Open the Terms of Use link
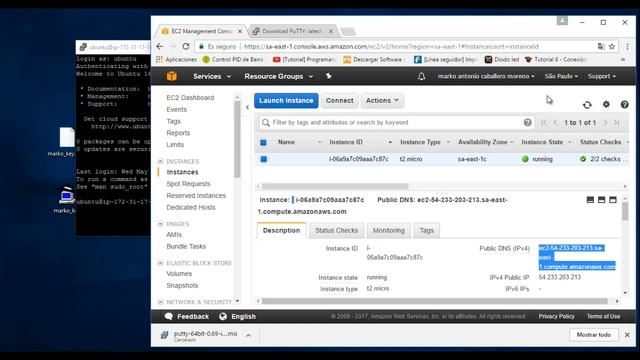 tap(603, 316)
